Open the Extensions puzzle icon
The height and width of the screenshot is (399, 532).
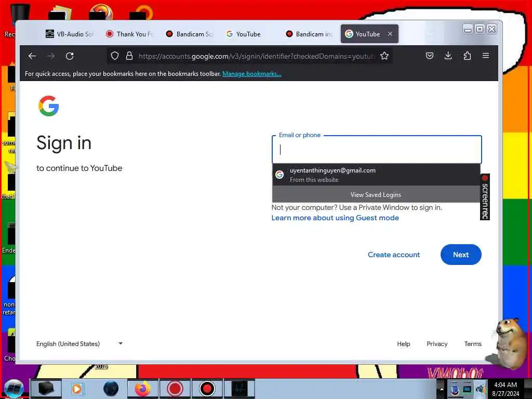(467, 56)
